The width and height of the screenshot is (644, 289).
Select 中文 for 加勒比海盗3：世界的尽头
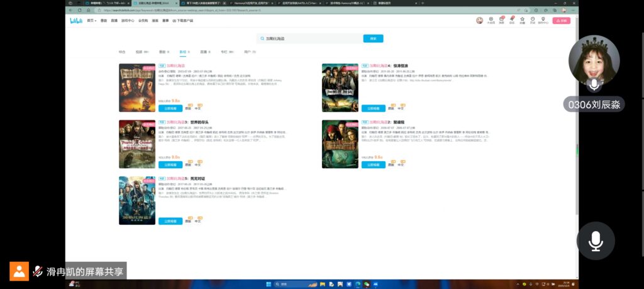point(197,165)
